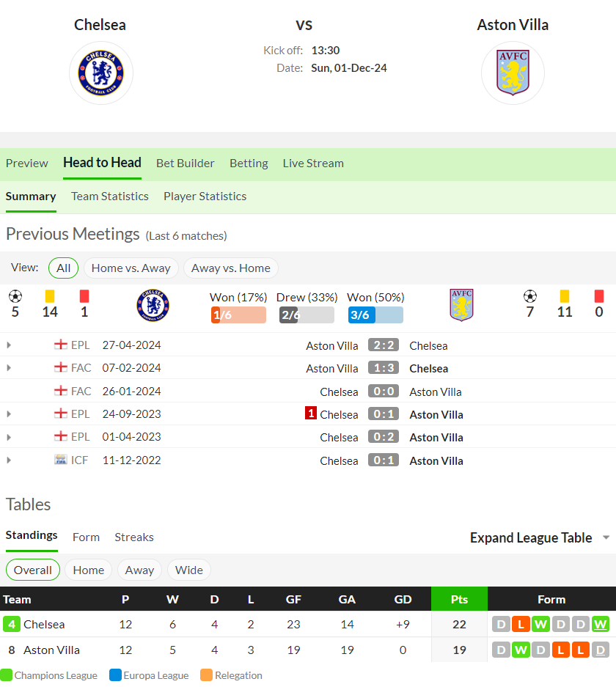The image size is (616, 687).
Task: Click Chelsea's red card icon above 1
Action: 84,297
